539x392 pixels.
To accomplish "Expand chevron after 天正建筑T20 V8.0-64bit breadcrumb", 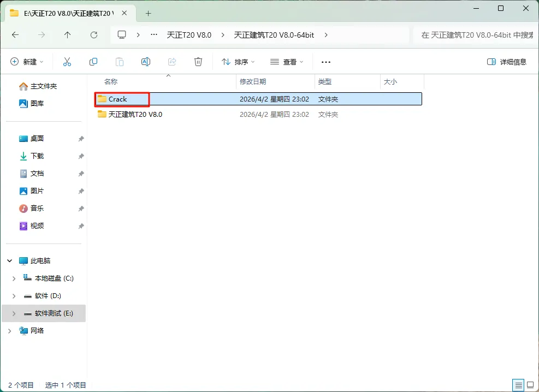I will [326, 35].
